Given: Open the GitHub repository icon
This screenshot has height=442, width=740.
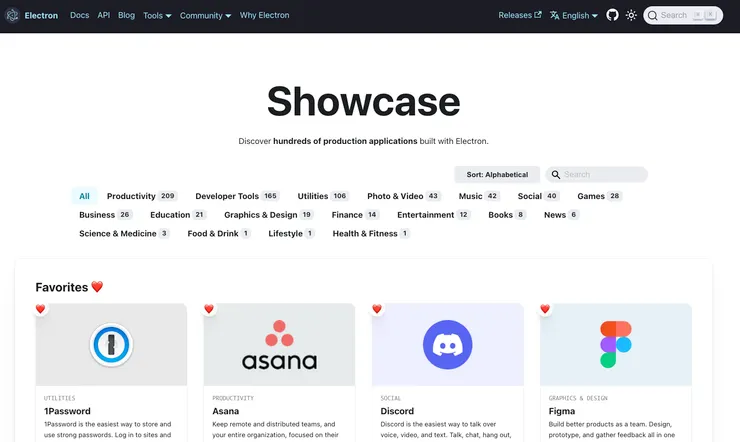Looking at the screenshot, I should pyautogui.click(x=612, y=15).
